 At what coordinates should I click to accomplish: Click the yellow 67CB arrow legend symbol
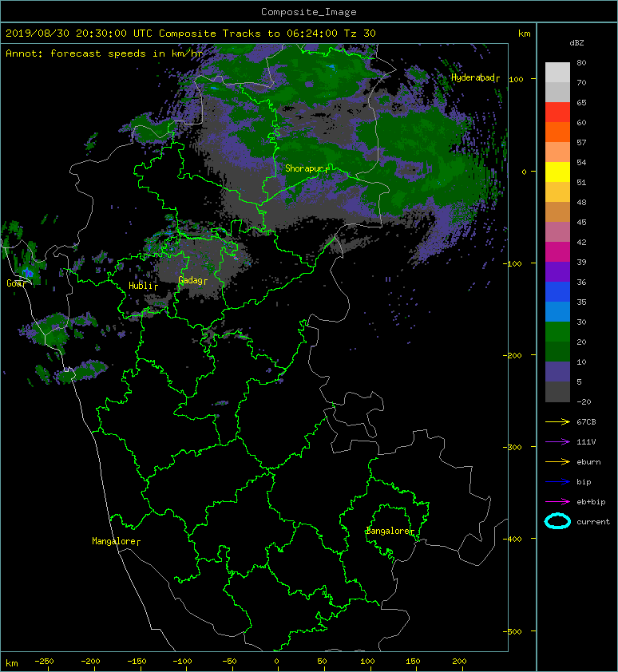click(557, 421)
